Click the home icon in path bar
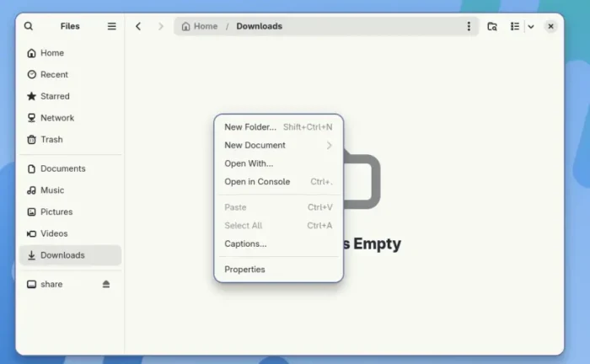Image resolution: width=590 pixels, height=364 pixels. click(186, 26)
